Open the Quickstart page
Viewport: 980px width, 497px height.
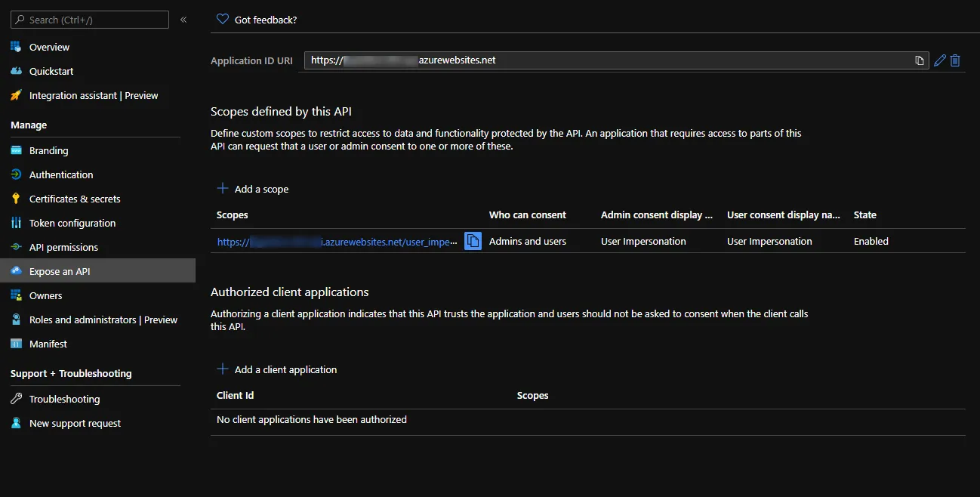pyautogui.click(x=51, y=71)
